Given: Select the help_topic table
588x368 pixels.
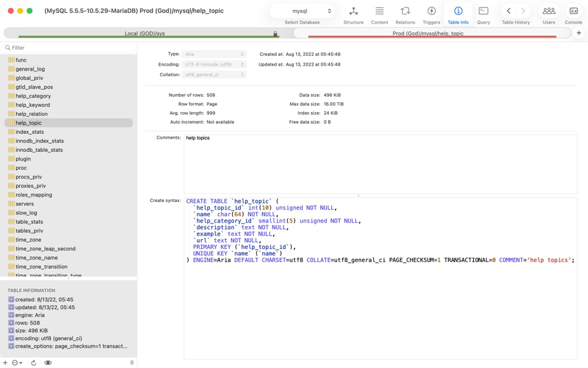Looking at the screenshot, I should (x=68, y=123).
